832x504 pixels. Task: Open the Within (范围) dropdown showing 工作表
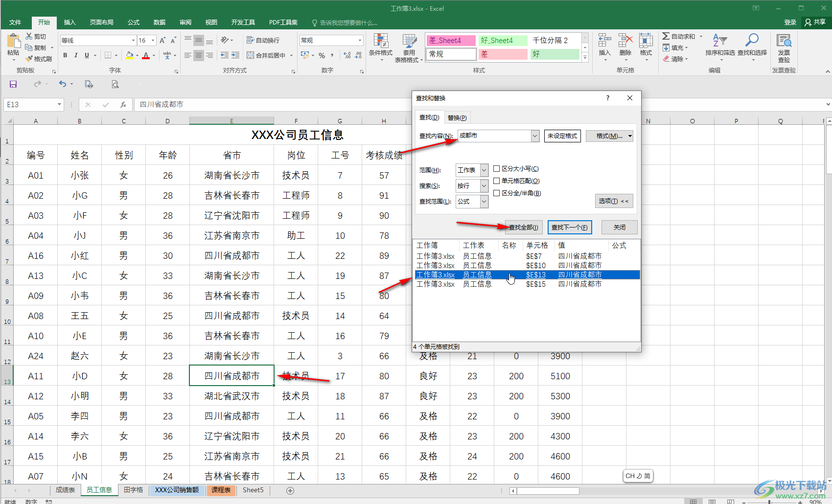coord(484,170)
